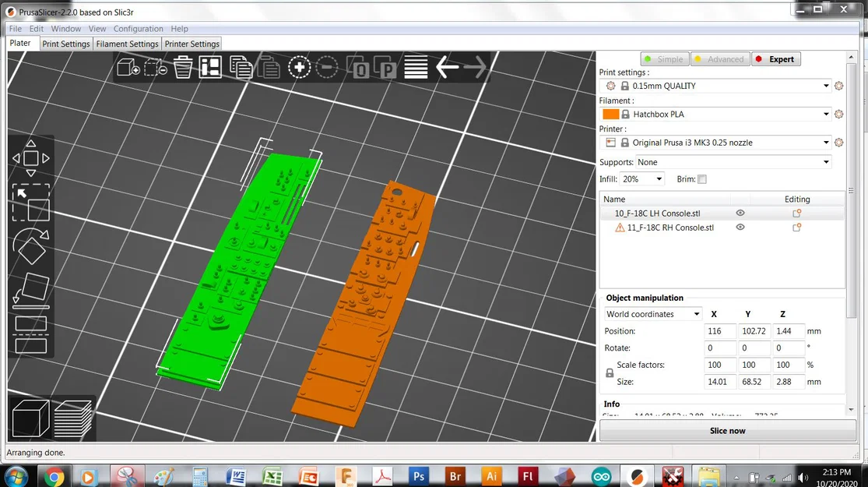Click warning icon on RH Console.stl

620,228
